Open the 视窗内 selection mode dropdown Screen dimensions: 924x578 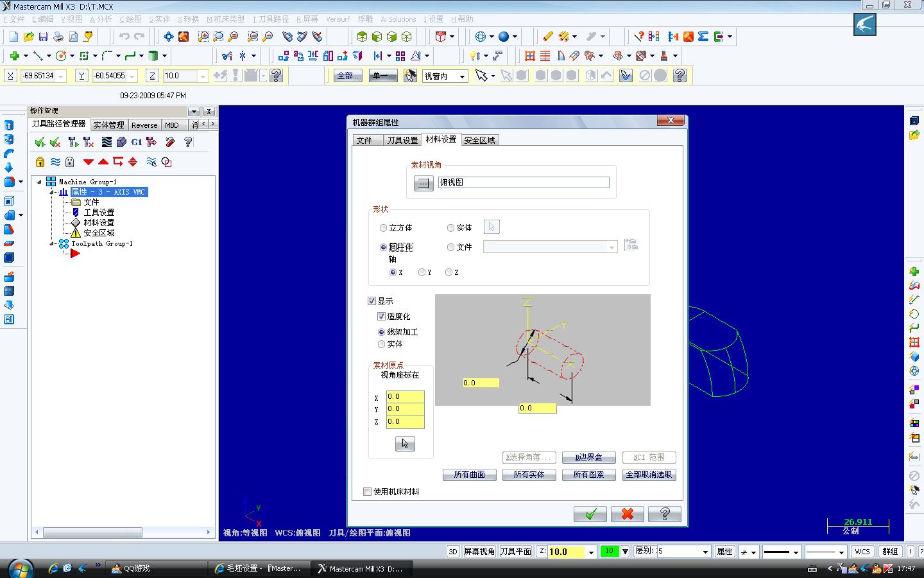(462, 76)
